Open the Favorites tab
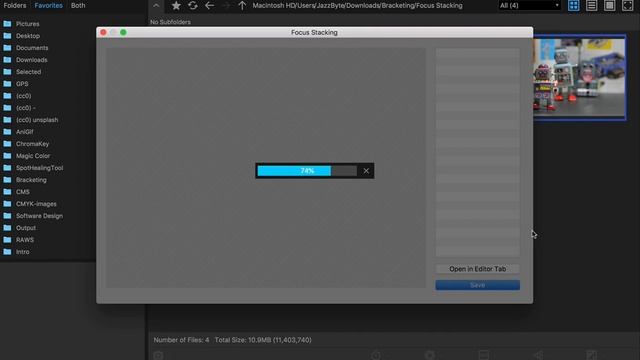This screenshot has height=360, width=640. (x=49, y=5)
